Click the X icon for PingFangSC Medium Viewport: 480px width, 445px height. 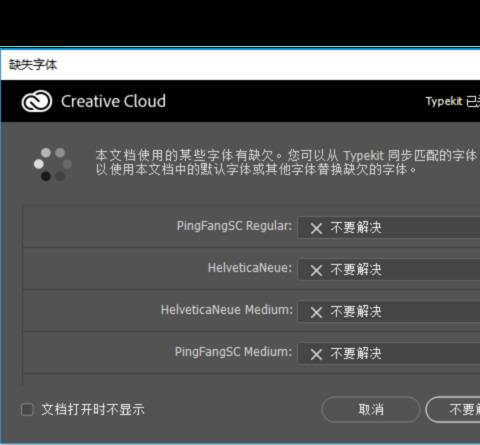(x=316, y=354)
